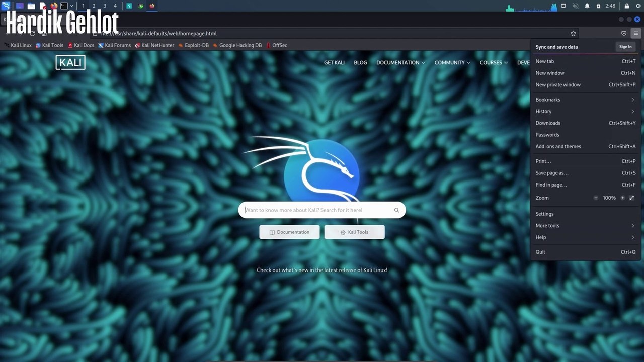Open the Google Hacking DB bookmark
Screen dimensions: 644x362
(237, 45)
